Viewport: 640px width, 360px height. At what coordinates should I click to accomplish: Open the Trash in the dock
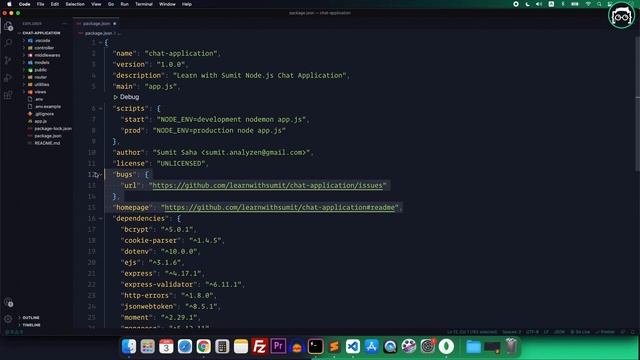pyautogui.click(x=511, y=347)
